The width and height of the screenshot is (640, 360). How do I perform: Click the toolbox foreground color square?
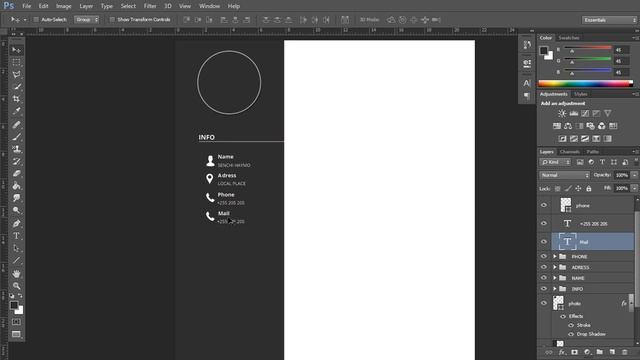pos(14,305)
